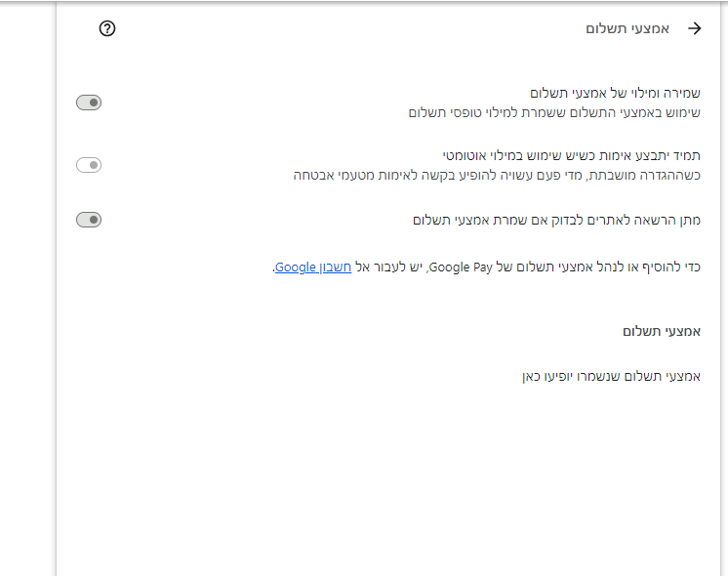
Task: Click the אמצעי תשלום page title at top
Action: [627, 29]
